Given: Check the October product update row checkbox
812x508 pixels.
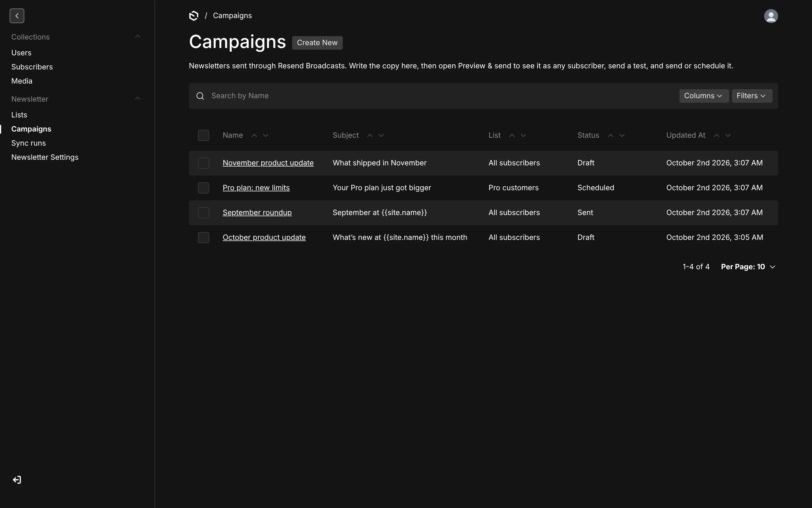Looking at the screenshot, I should pyautogui.click(x=204, y=238).
